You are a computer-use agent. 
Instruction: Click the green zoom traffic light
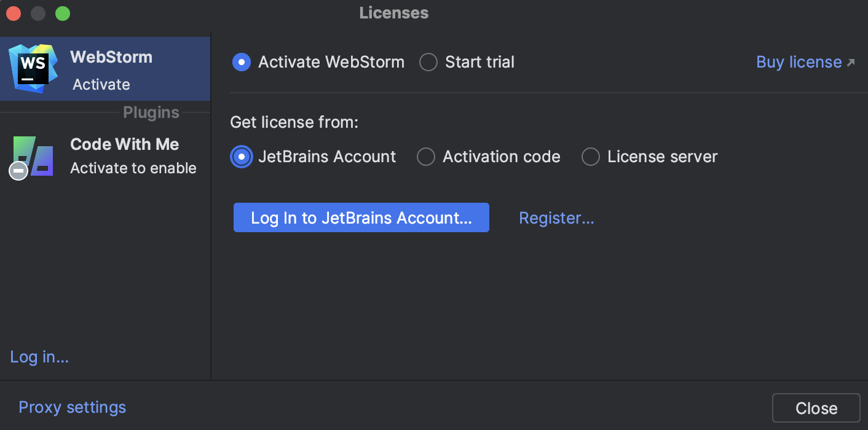point(61,13)
